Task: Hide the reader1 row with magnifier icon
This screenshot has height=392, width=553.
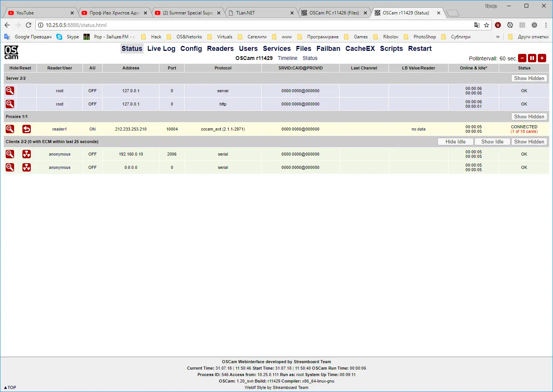Action: click(10, 129)
